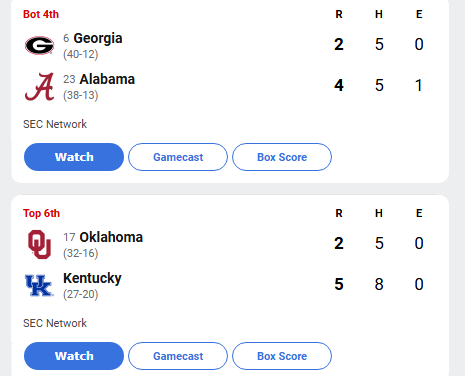
Task: Click the Top 6th game status
Action: coord(41,213)
